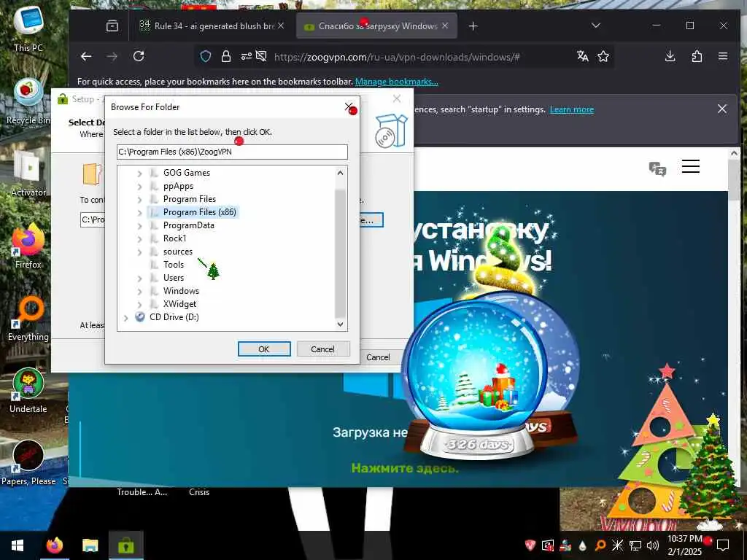Expand the ProgramData folder node
747x560 pixels.
(139, 226)
